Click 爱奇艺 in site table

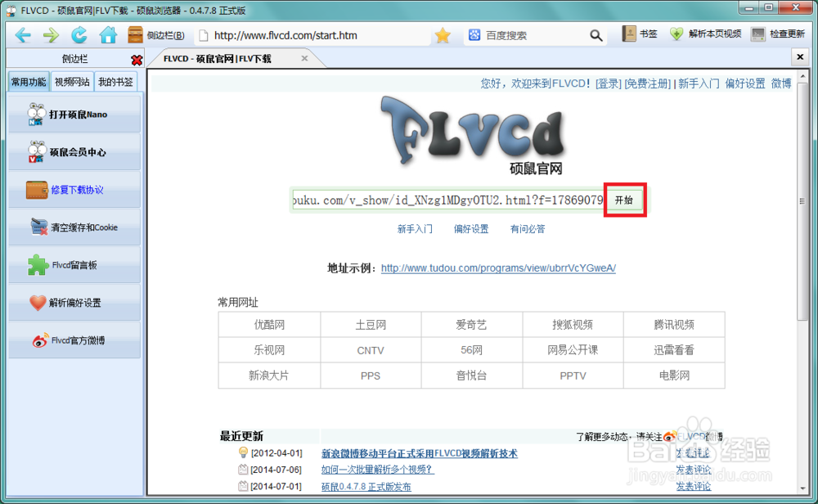point(472,325)
